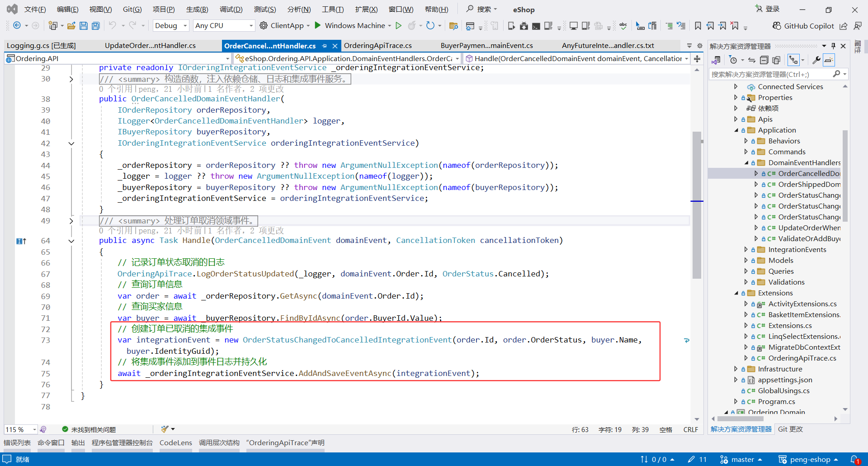The image size is (868, 466).
Task: Switch to the OrderingApiTrace.cs tab
Action: click(377, 46)
